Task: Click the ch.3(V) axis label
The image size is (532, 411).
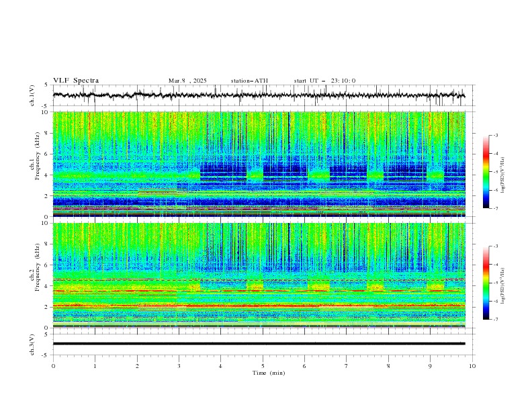Action: coord(32,345)
